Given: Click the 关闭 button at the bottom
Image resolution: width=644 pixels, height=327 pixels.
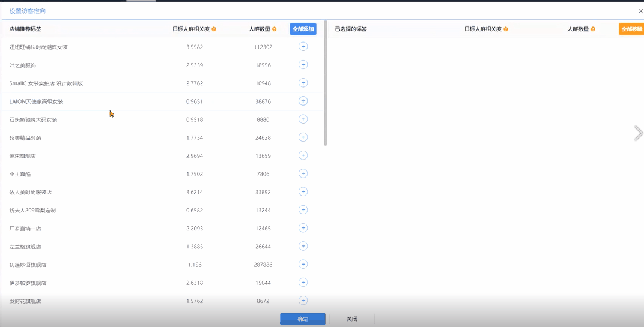Looking at the screenshot, I should click(352, 319).
